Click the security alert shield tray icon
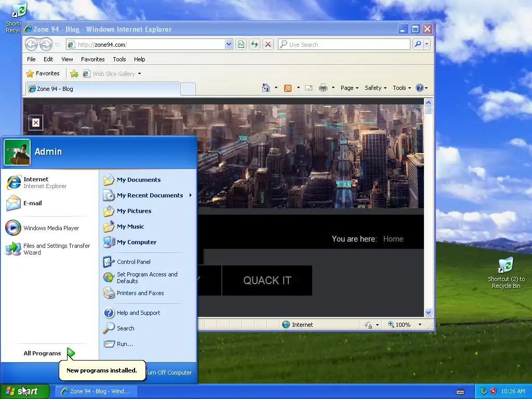 493,391
